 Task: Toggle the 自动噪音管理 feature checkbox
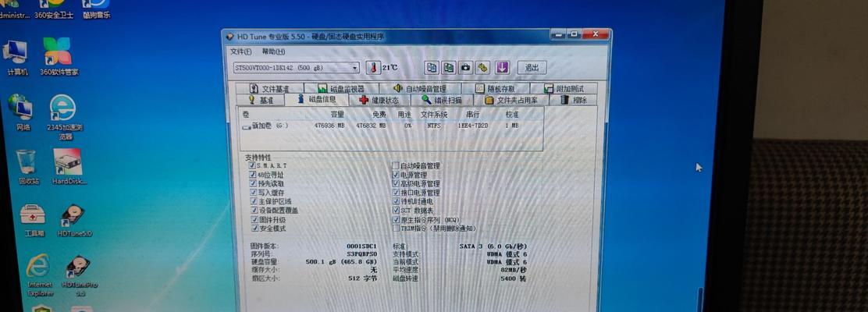[x=395, y=165]
